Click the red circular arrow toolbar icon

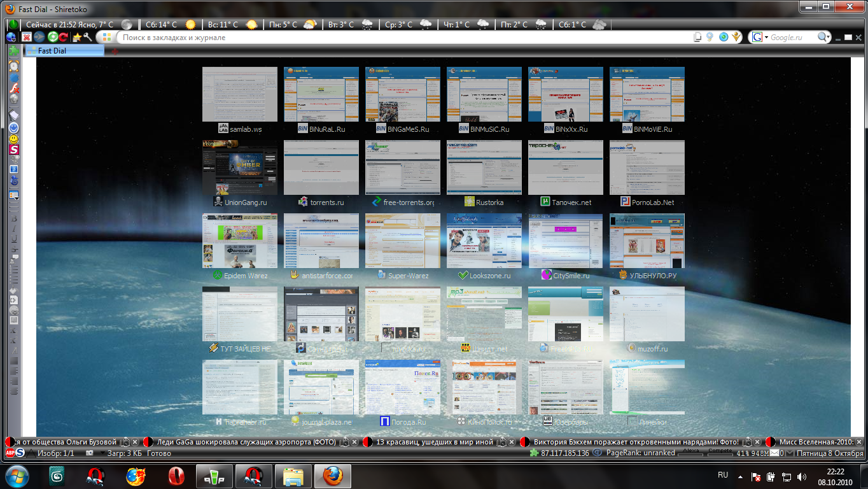[64, 37]
